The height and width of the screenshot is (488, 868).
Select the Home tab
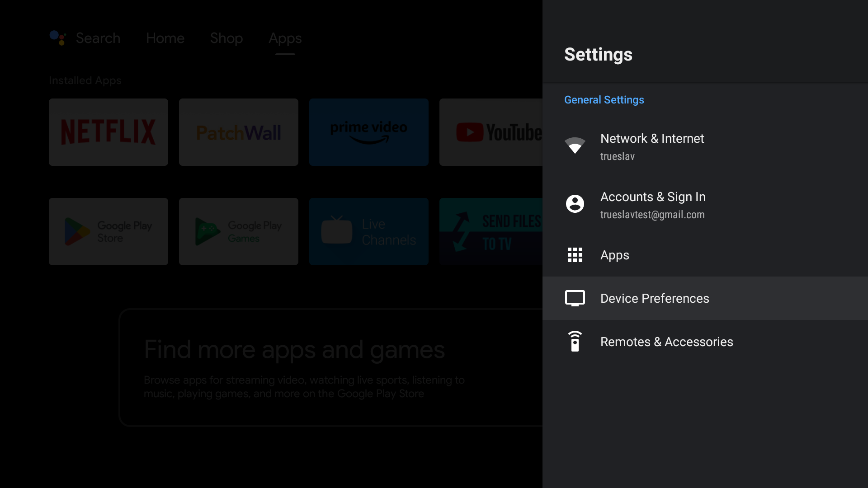[x=165, y=38]
